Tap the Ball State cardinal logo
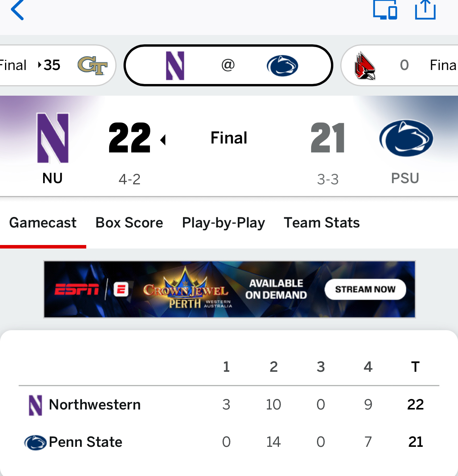 point(364,66)
